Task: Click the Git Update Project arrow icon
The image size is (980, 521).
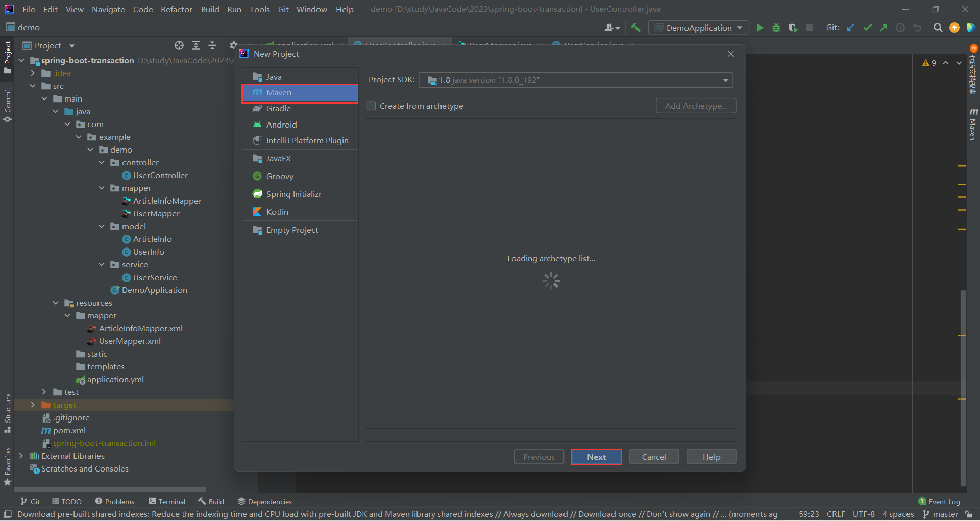Action: 851,28
